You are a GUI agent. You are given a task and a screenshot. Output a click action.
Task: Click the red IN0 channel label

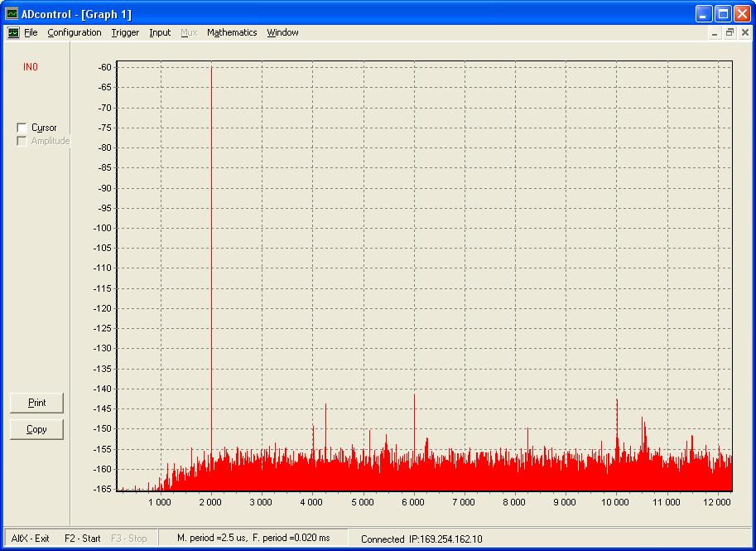tap(31, 67)
